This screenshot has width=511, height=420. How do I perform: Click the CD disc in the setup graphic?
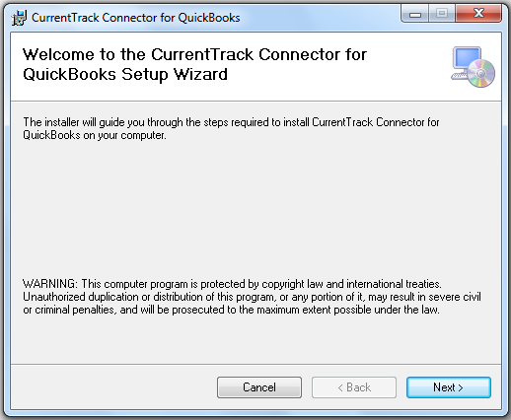[x=481, y=73]
